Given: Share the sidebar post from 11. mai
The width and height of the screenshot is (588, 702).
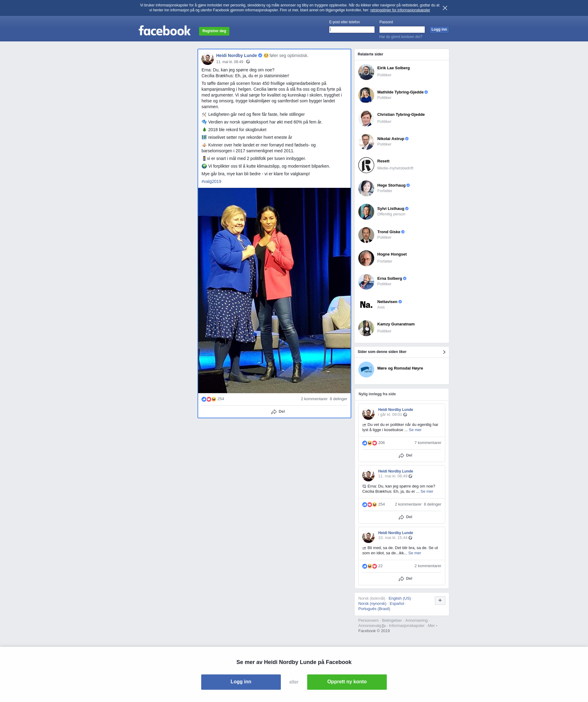Looking at the screenshot, I should (405, 517).
